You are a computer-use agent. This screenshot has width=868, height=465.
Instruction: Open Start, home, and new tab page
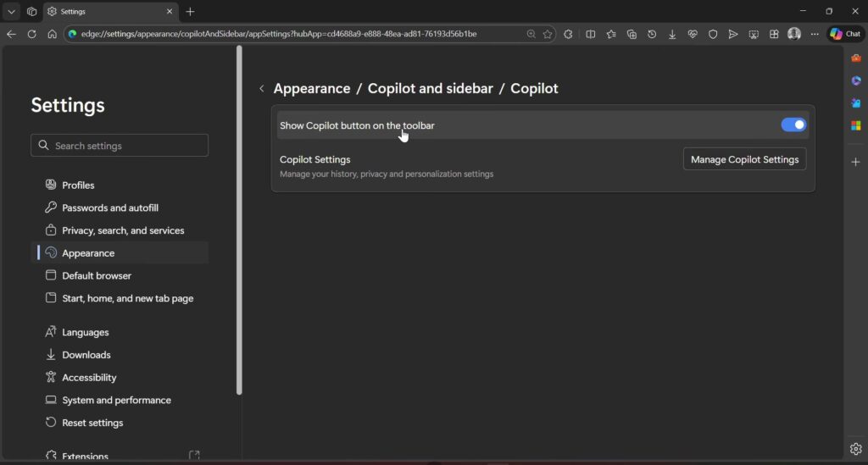(x=120, y=299)
